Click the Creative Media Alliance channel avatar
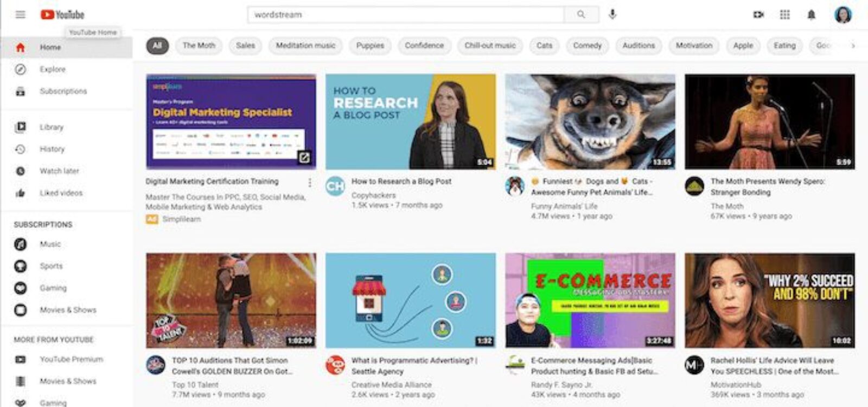The image size is (868, 407). (x=335, y=365)
